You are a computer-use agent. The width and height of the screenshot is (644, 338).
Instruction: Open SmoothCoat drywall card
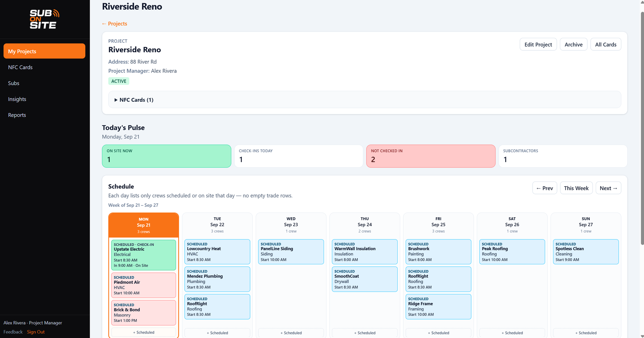(365, 279)
